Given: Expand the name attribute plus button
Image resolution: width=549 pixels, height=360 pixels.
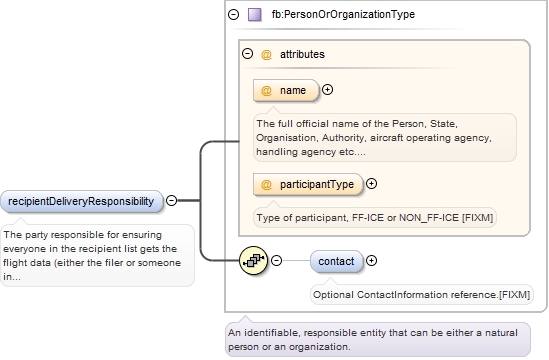Looking at the screenshot, I should (x=327, y=90).
